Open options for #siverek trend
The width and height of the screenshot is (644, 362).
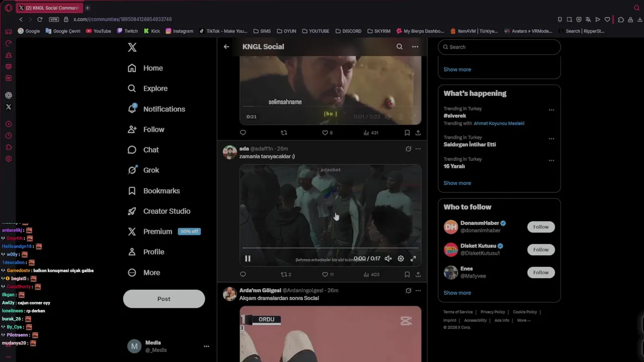tap(551, 110)
